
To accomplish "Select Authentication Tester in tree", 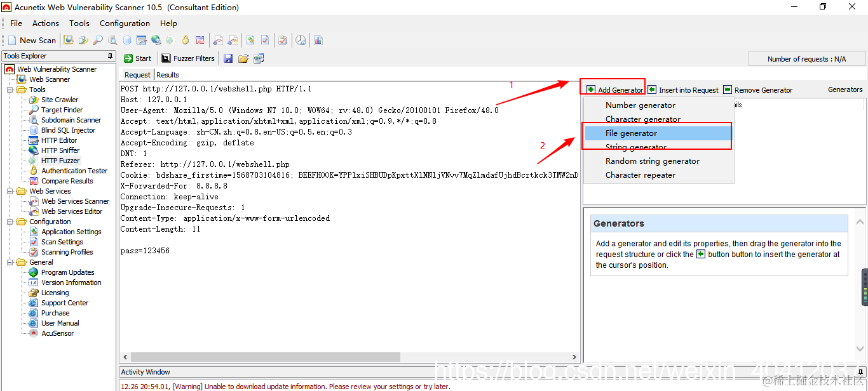I will click(x=74, y=171).
